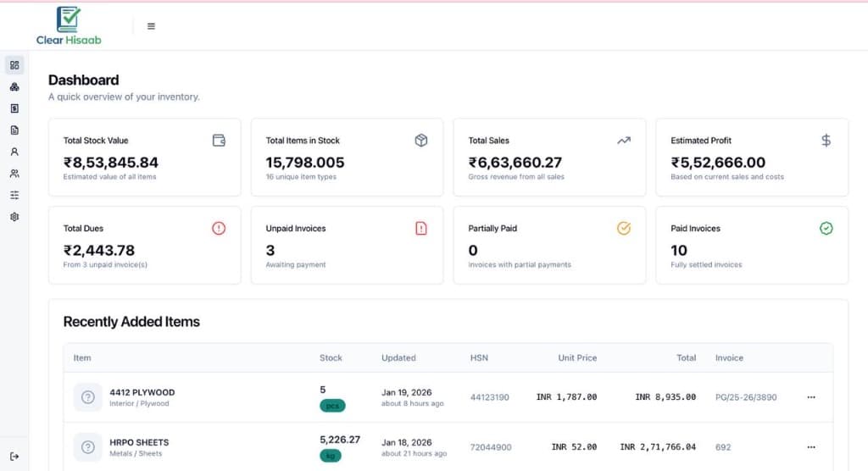Screen dimensions: 868x471
Task: Open the single user icon in sidebar
Action: (x=14, y=152)
